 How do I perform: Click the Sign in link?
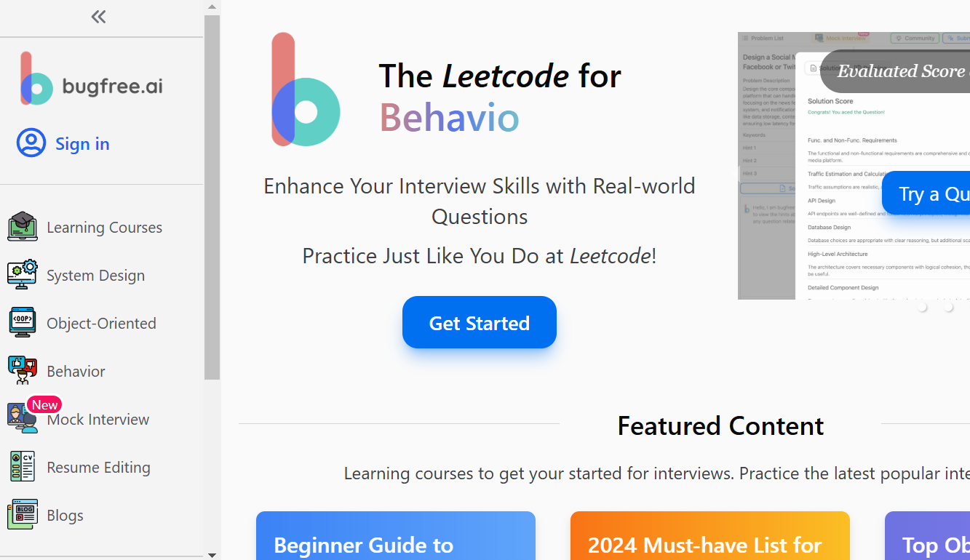click(x=82, y=144)
